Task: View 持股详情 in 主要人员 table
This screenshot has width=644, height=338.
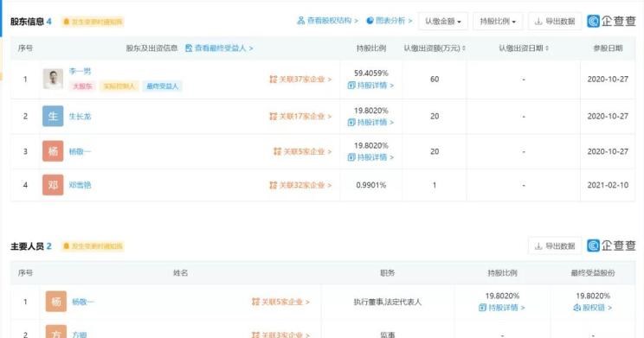Action: (502, 308)
